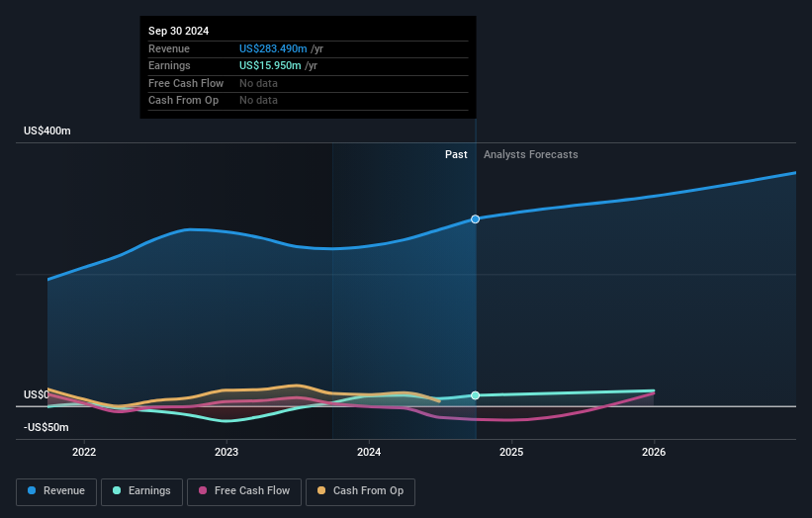Click the blue Revenue legend dot
The image size is (812, 518).
tap(32, 490)
